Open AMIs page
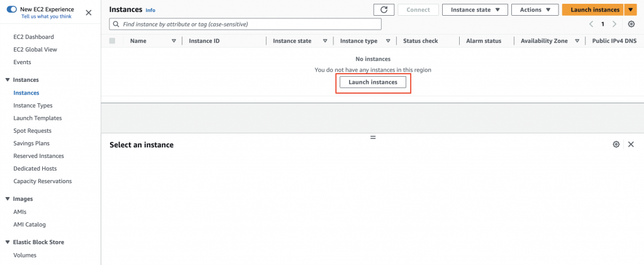 click(x=19, y=212)
